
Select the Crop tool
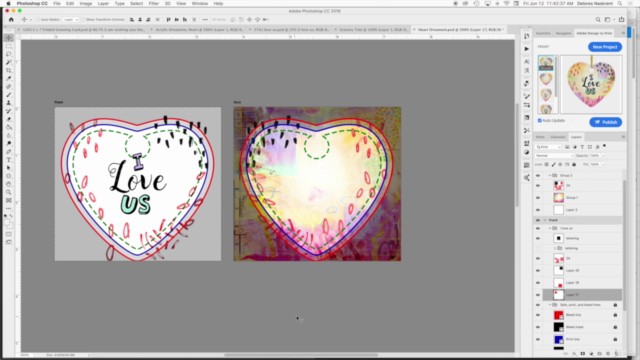[x=9, y=71]
